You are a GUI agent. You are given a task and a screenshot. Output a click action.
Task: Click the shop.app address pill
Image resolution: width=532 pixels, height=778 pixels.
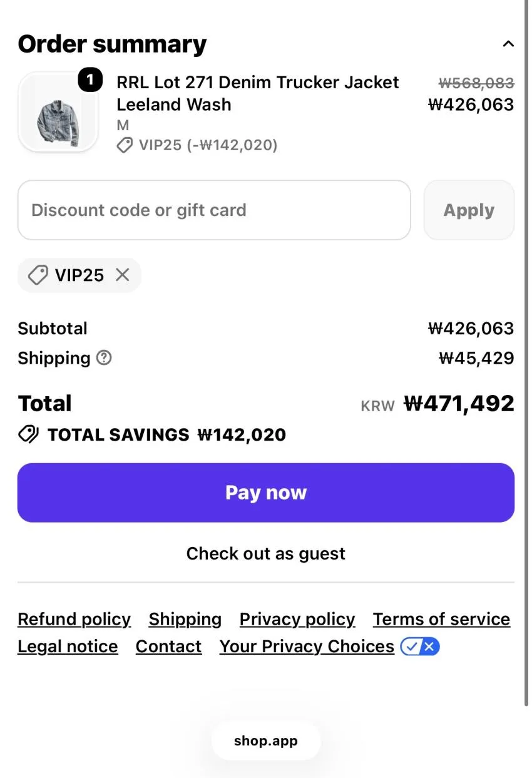266,741
